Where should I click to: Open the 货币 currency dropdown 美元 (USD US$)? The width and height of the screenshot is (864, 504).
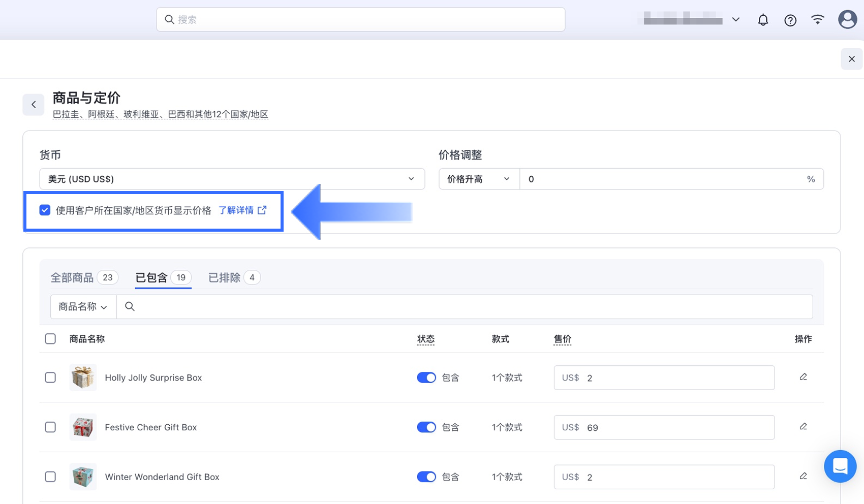(232, 179)
